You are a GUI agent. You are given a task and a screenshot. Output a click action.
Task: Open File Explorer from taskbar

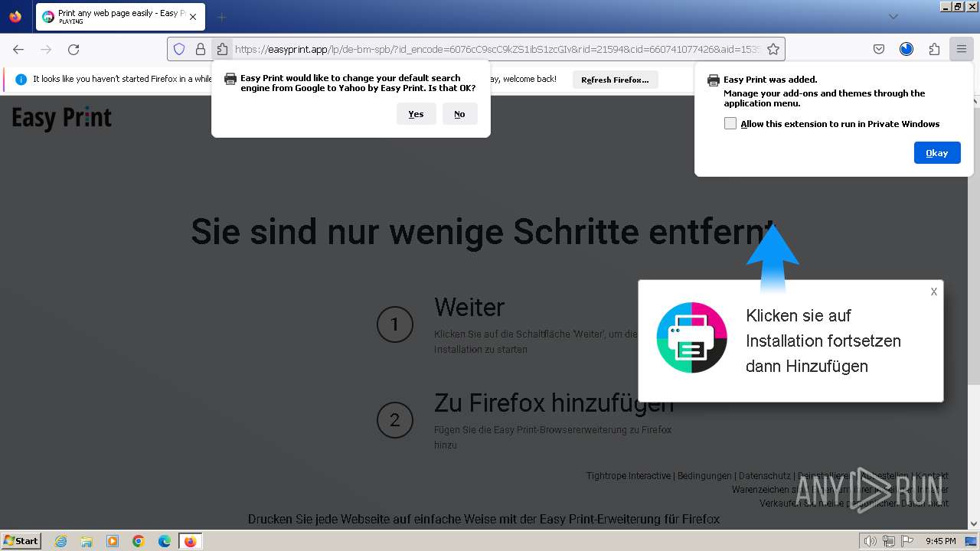click(87, 541)
